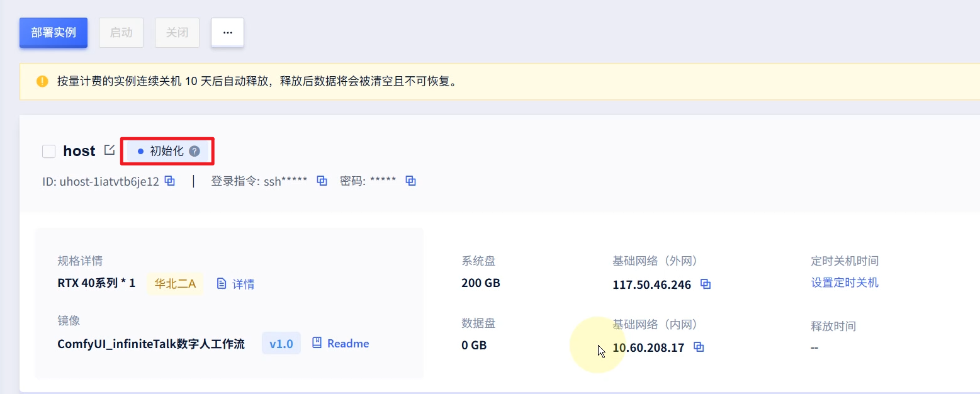
Task: Copy the internal IP 10.60.208.17
Action: pyautogui.click(x=698, y=347)
